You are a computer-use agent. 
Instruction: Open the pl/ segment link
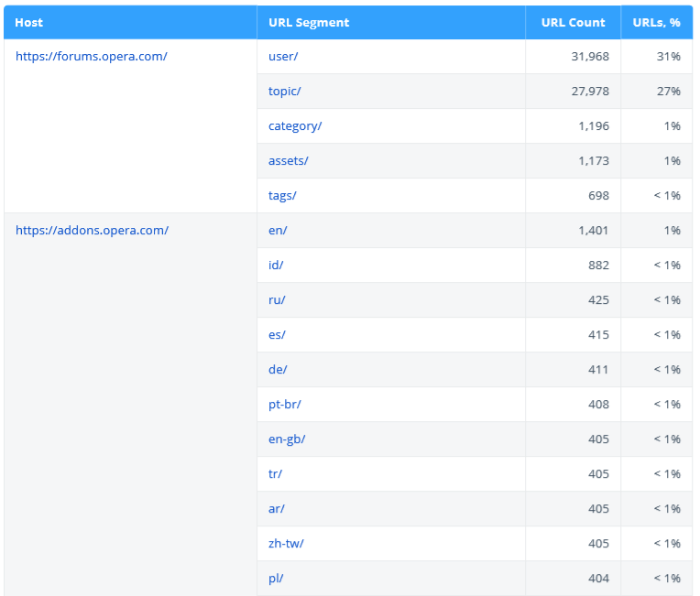(276, 579)
